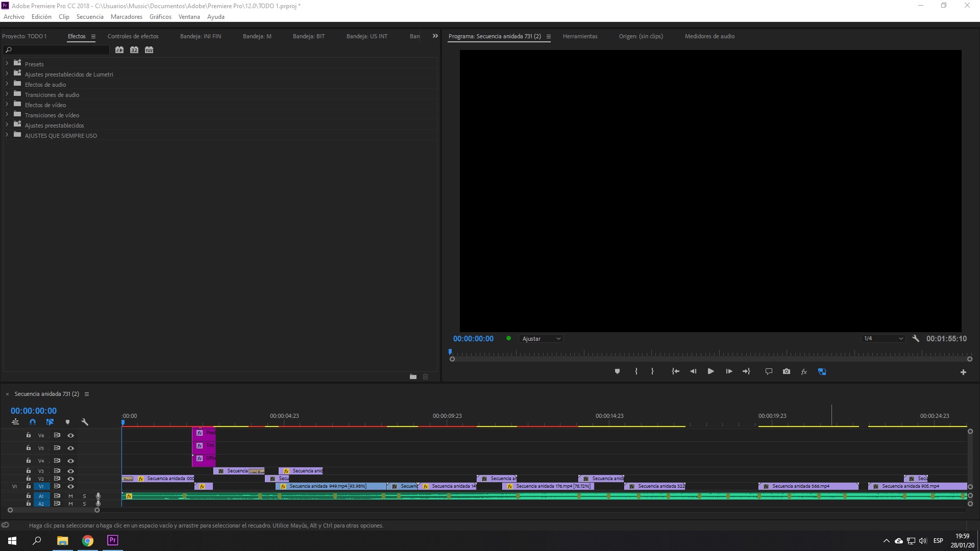Open the fx Button Editor in program monitor
The height and width of the screenshot is (551, 980).
[x=803, y=371]
